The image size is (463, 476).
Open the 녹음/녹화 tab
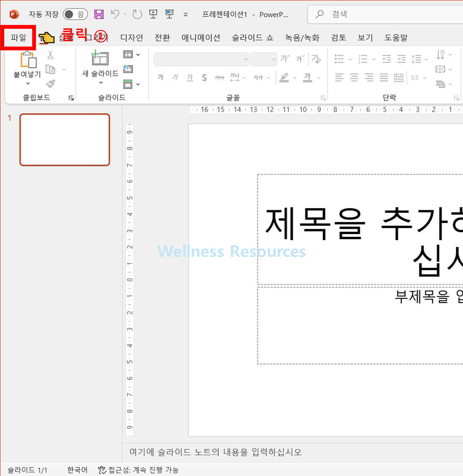[x=302, y=38]
